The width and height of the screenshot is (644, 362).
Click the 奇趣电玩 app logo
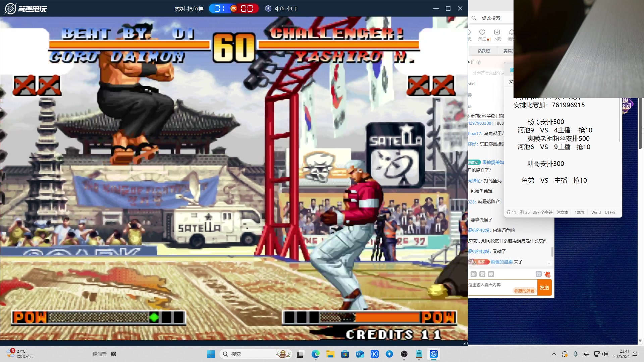point(26,8)
